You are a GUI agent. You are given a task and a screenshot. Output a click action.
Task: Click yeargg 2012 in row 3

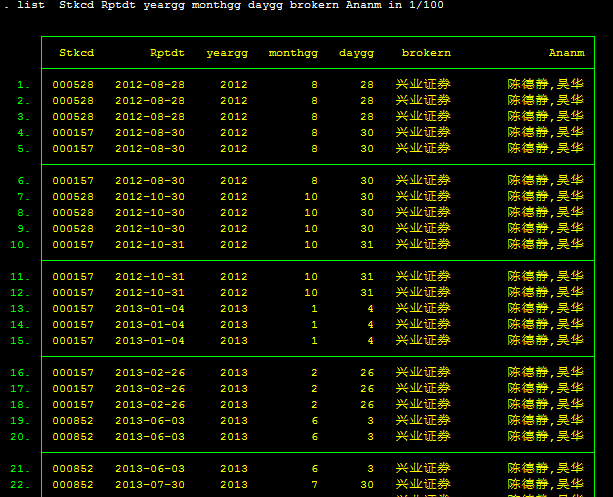[x=234, y=117]
